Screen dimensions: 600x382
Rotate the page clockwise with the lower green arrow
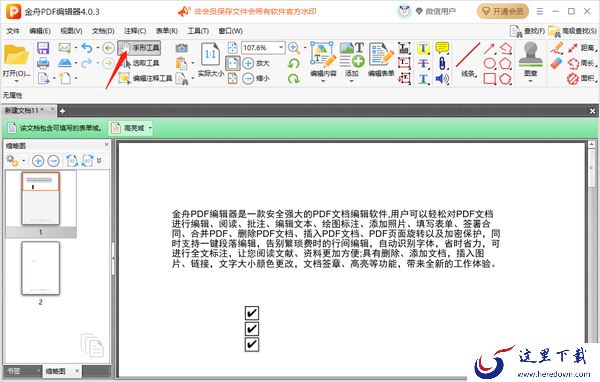pos(293,78)
